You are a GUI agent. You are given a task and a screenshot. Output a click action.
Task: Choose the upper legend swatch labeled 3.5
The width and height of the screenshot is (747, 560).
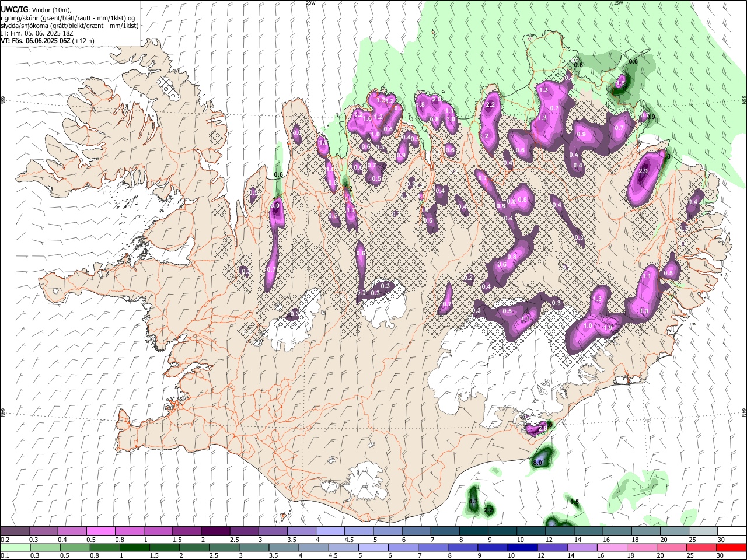point(301,531)
